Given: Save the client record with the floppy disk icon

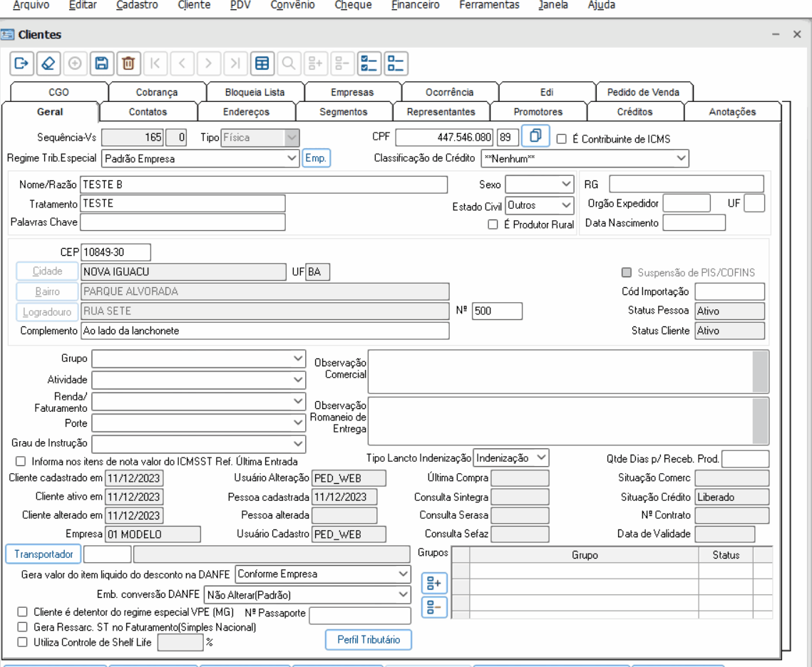Looking at the screenshot, I should click(x=101, y=63).
